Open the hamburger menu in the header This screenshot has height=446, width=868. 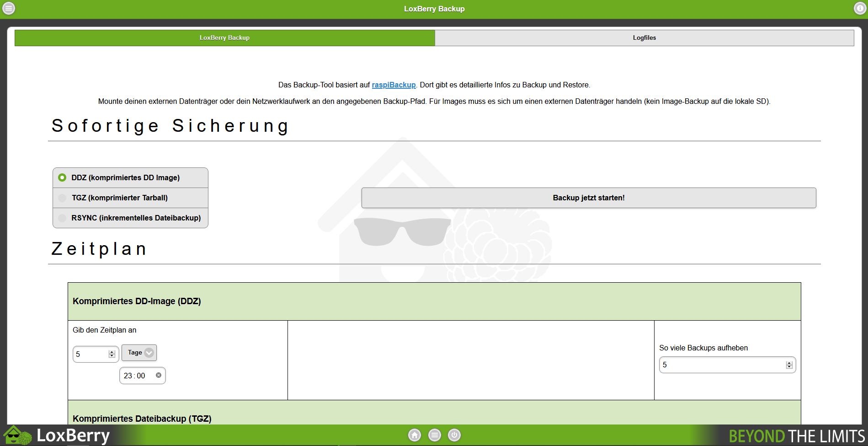9,8
